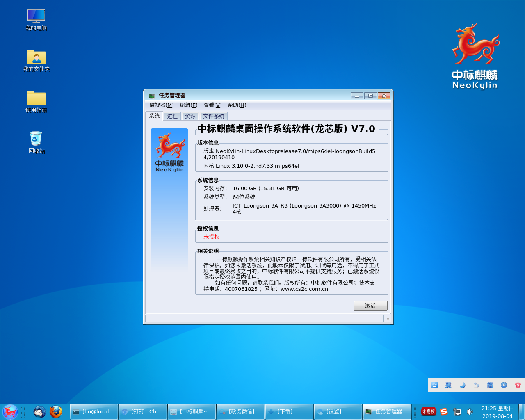Click the clock showing 21:25 星期日
This screenshot has height=420, width=525.
(498, 412)
